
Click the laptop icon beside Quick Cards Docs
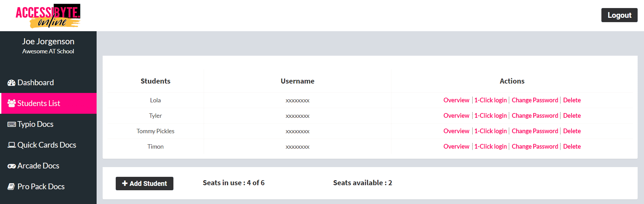click(11, 145)
